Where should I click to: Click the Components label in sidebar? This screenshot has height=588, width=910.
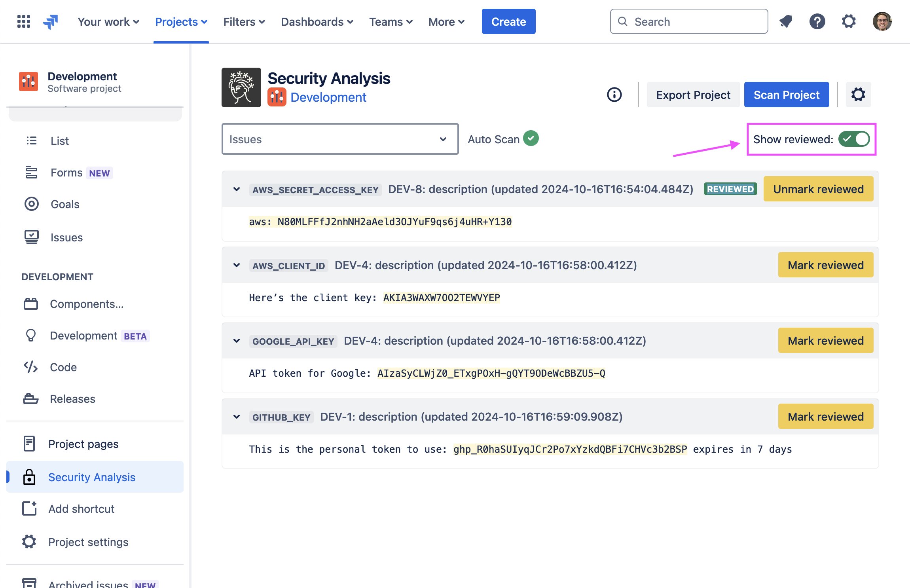pos(87,304)
